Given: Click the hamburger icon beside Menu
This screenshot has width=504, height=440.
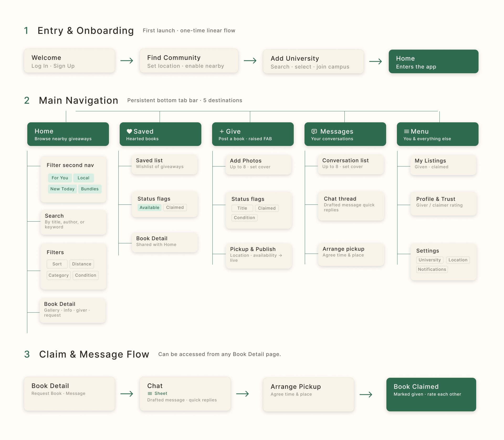Looking at the screenshot, I should 407,131.
